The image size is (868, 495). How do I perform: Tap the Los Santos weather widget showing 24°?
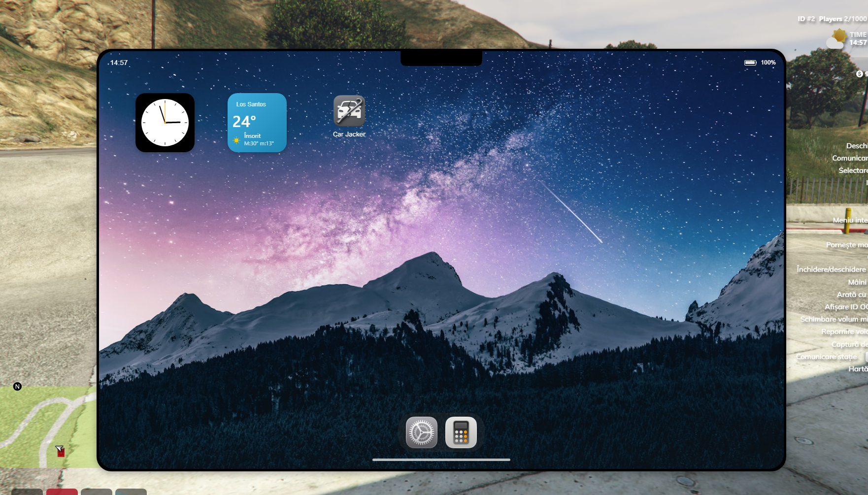(257, 122)
